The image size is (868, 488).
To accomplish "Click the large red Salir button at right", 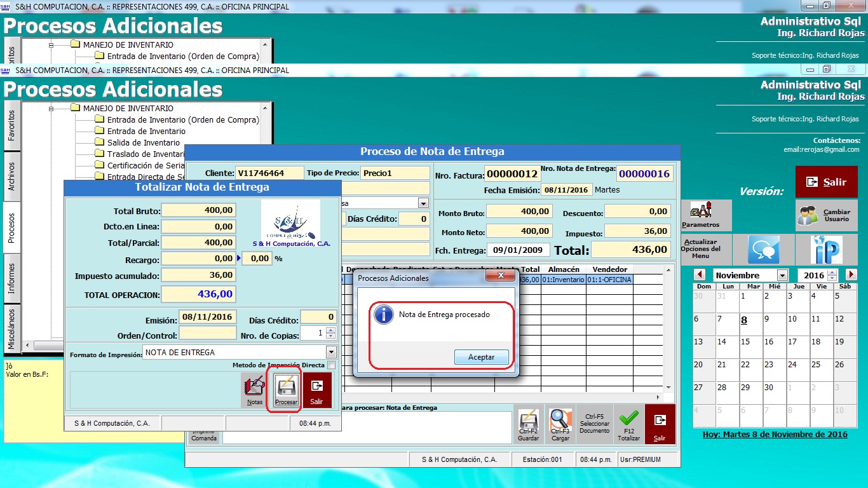I will pos(825,182).
